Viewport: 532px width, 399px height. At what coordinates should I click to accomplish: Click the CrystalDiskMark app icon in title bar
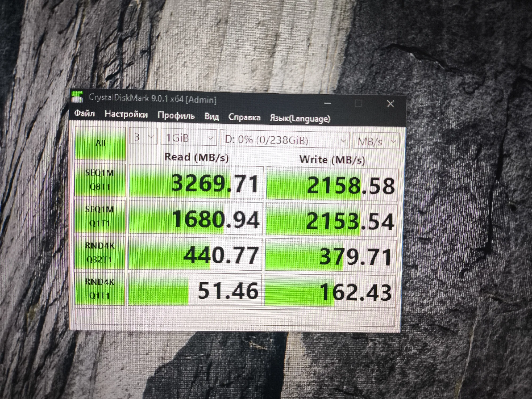[77, 97]
